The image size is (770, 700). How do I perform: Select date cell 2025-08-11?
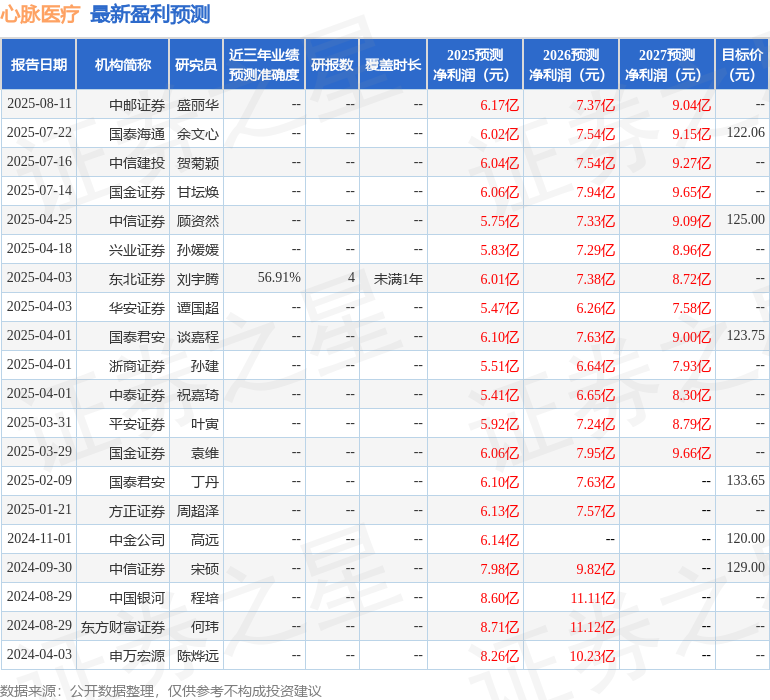39,104
